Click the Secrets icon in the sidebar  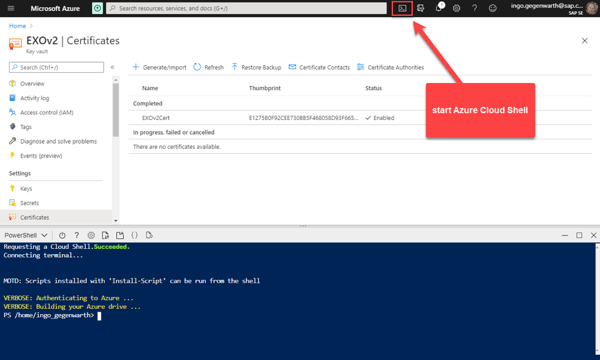point(12,202)
